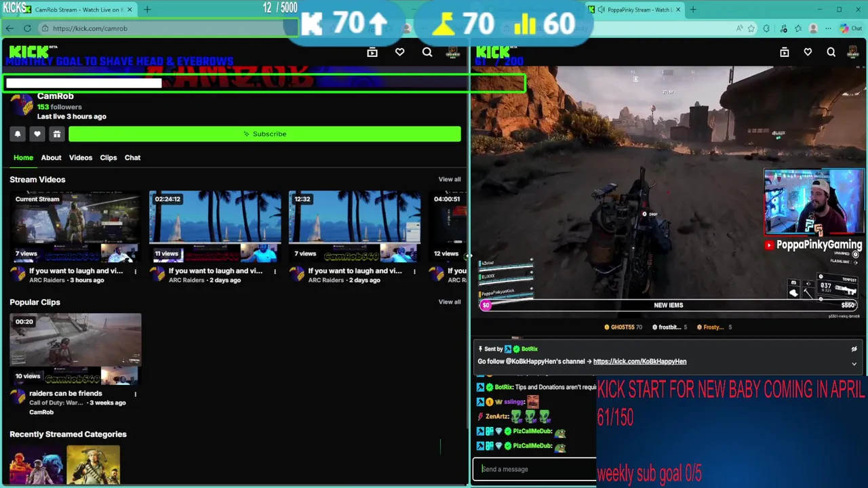Open options menu of the 12:32 video card
This screenshot has width=868, height=488.
pos(414,272)
